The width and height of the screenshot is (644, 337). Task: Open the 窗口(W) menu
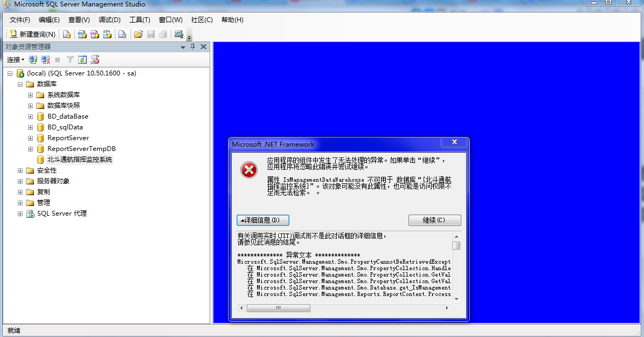pos(170,20)
